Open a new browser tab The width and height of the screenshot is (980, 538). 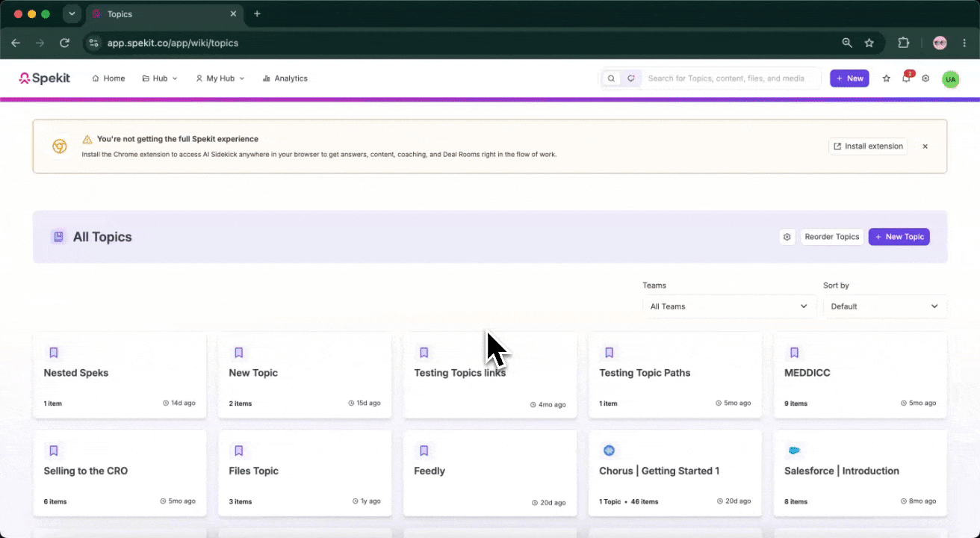tap(257, 14)
